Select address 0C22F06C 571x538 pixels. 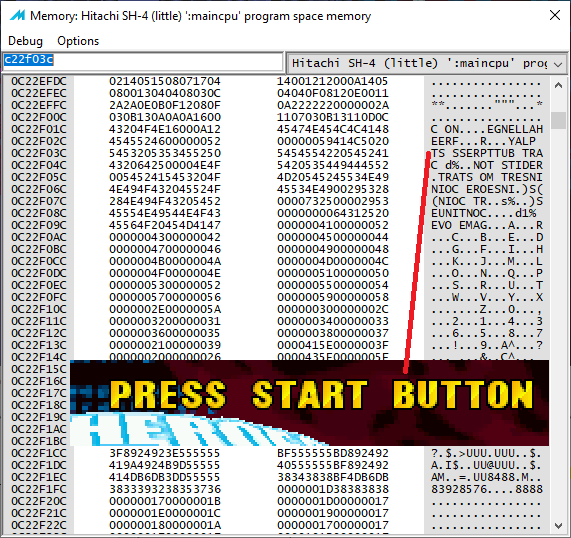[39, 189]
